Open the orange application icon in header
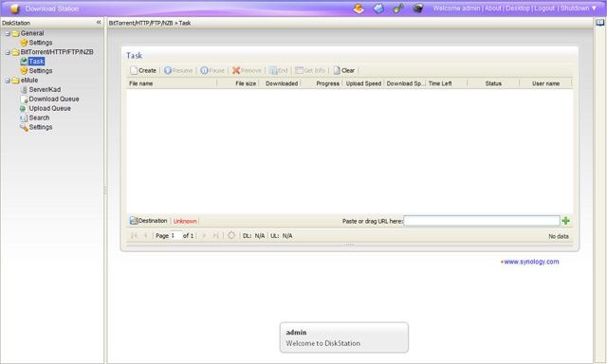Screen dimensions: 607x364 click(359, 9)
